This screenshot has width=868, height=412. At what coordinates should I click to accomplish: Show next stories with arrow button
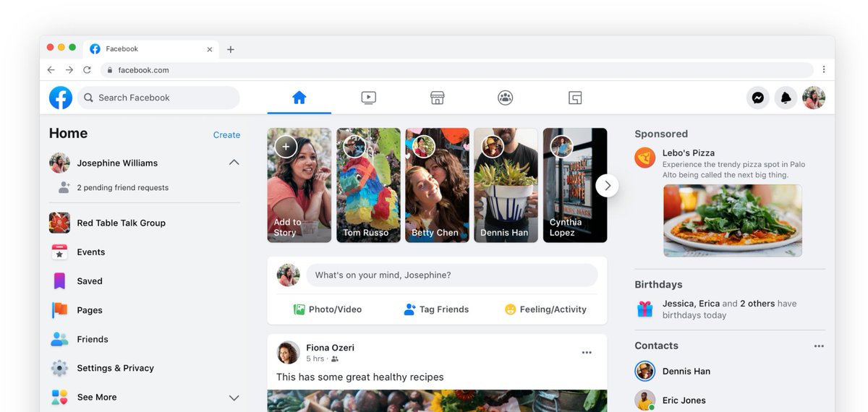[x=608, y=186]
